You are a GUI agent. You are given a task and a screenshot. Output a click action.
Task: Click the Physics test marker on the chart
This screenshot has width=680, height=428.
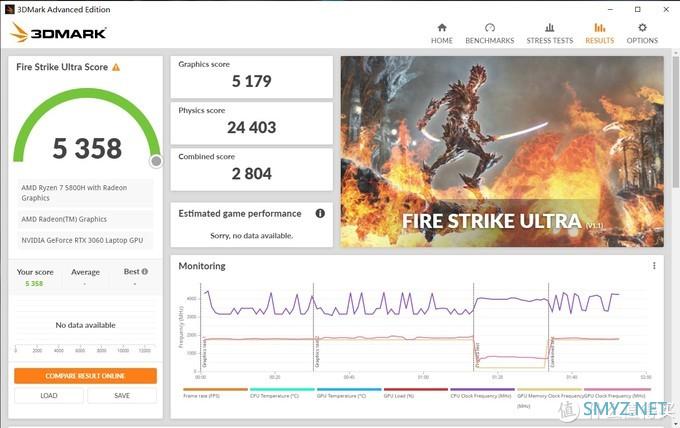[x=477, y=355]
